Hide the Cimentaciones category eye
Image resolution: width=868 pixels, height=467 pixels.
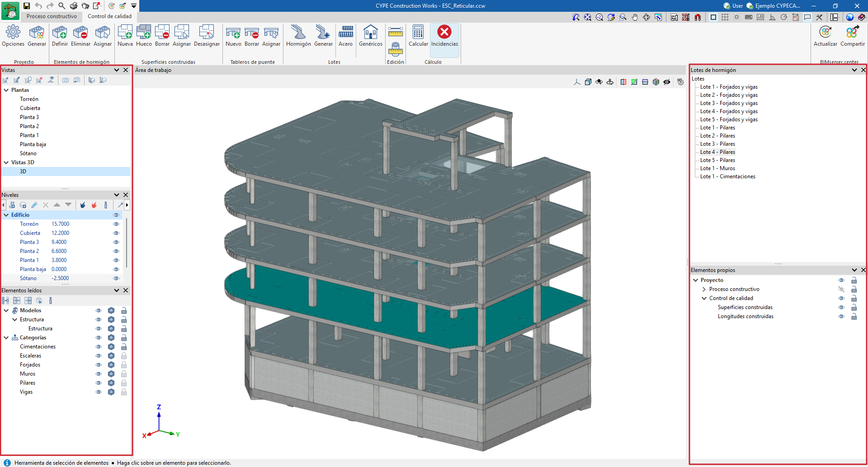(x=99, y=347)
